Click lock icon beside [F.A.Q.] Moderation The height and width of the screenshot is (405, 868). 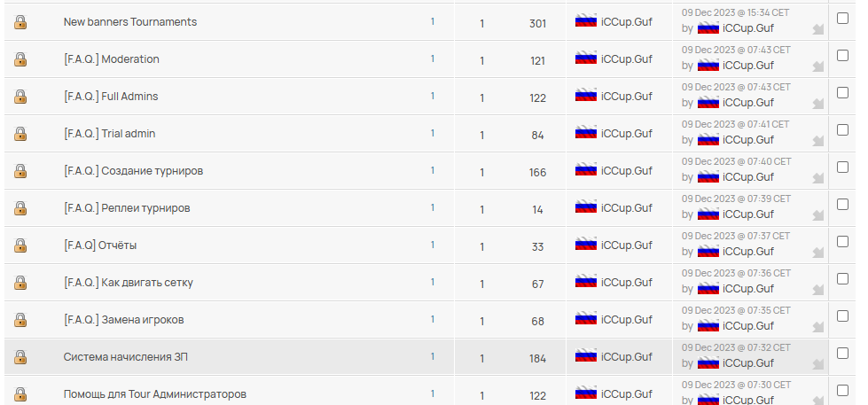pos(20,59)
